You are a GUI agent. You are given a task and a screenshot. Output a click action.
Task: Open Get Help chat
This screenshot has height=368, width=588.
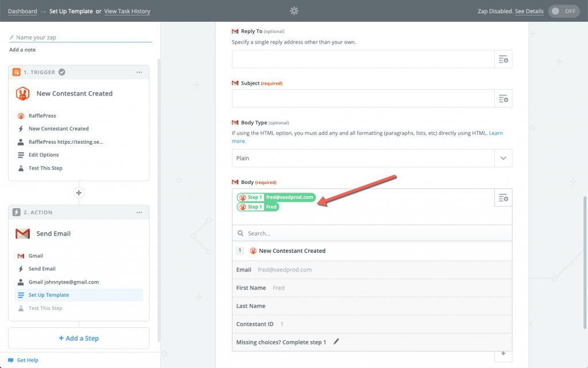tap(23, 360)
